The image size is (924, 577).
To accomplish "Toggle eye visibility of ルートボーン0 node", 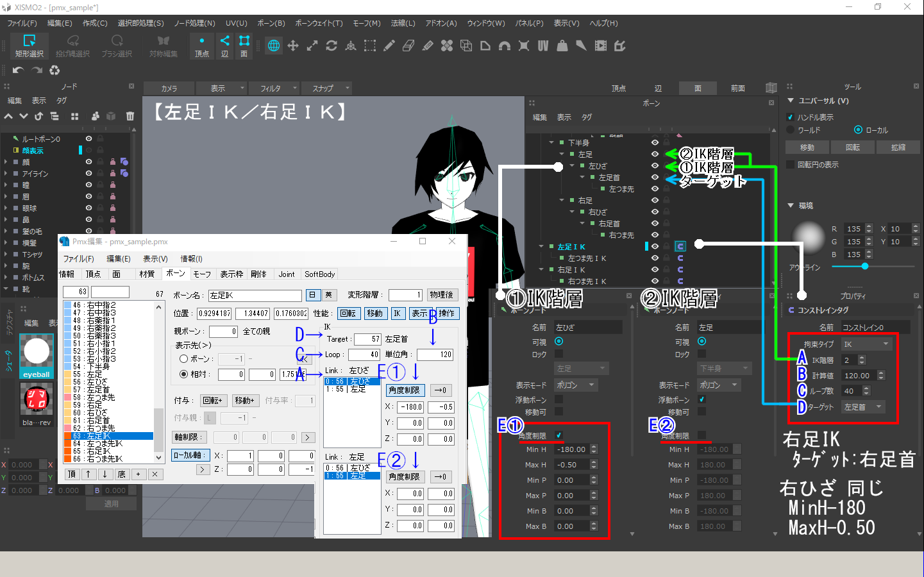I will click(x=88, y=138).
